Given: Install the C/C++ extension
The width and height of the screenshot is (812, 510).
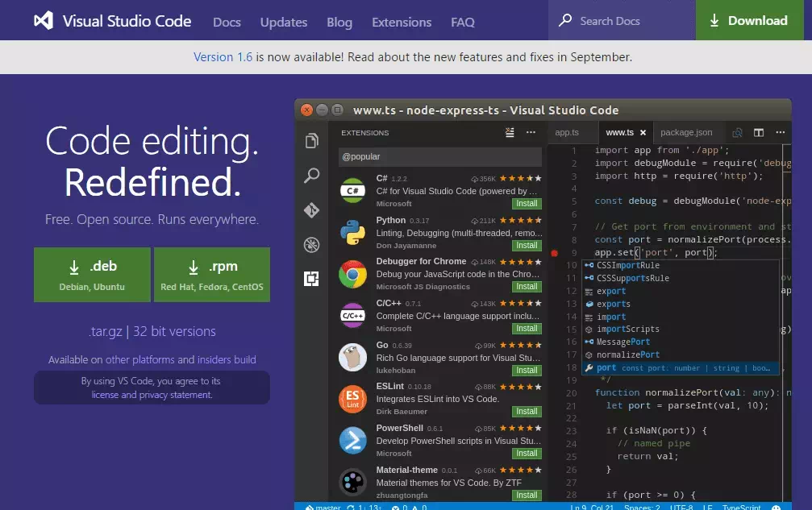Looking at the screenshot, I should 527,329.
